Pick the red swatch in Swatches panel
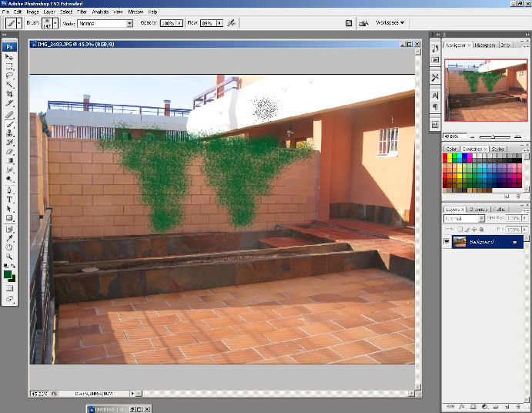The width and height of the screenshot is (532, 413). (445, 156)
